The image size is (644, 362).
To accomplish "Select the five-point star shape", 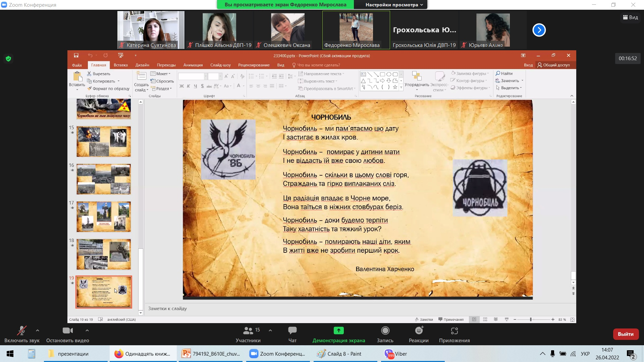I will [395, 87].
